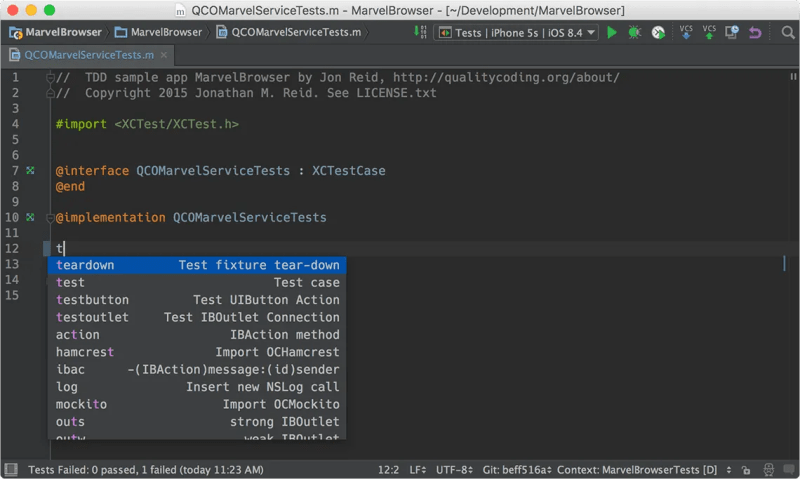Open Search Everywhere magnifier icon
This screenshot has height=479, width=800.
pos(788,33)
